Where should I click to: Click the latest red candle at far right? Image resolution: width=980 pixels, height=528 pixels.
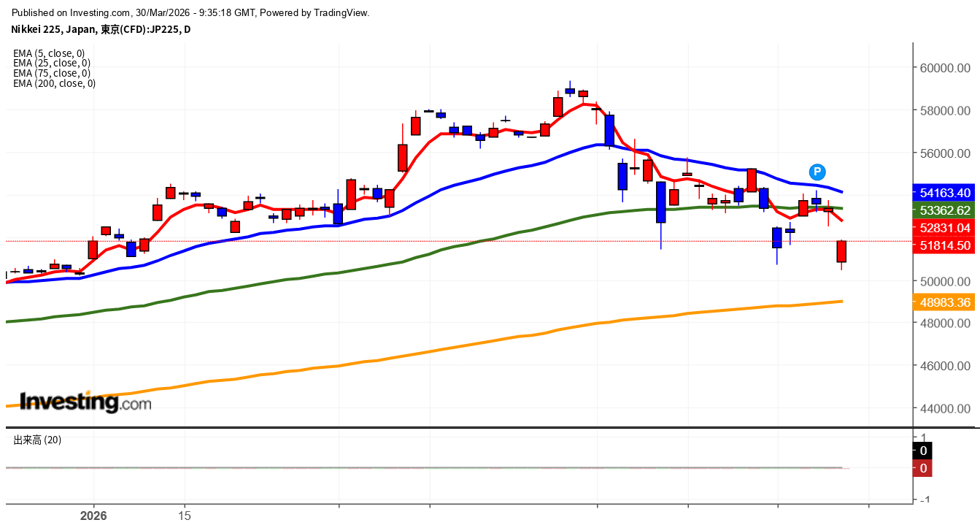click(841, 251)
